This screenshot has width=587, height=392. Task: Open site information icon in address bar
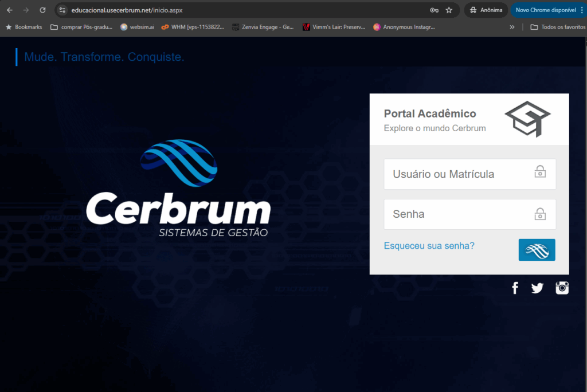[x=62, y=10]
